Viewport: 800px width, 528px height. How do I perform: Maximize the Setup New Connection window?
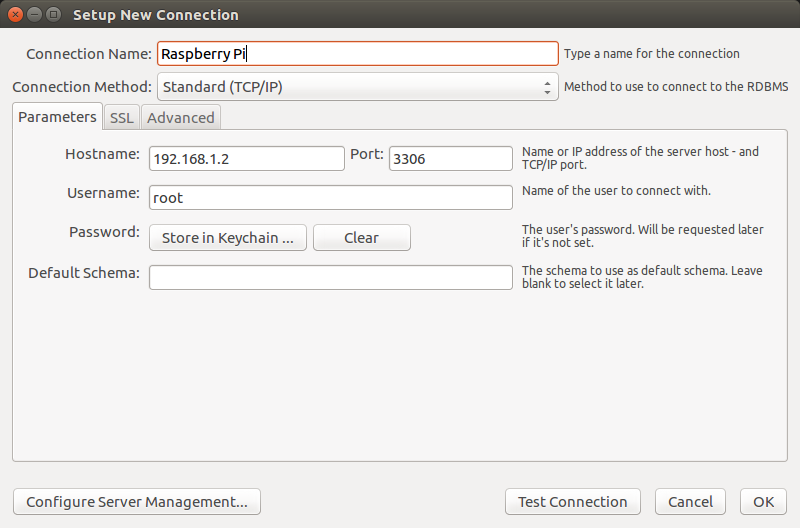coord(53,15)
